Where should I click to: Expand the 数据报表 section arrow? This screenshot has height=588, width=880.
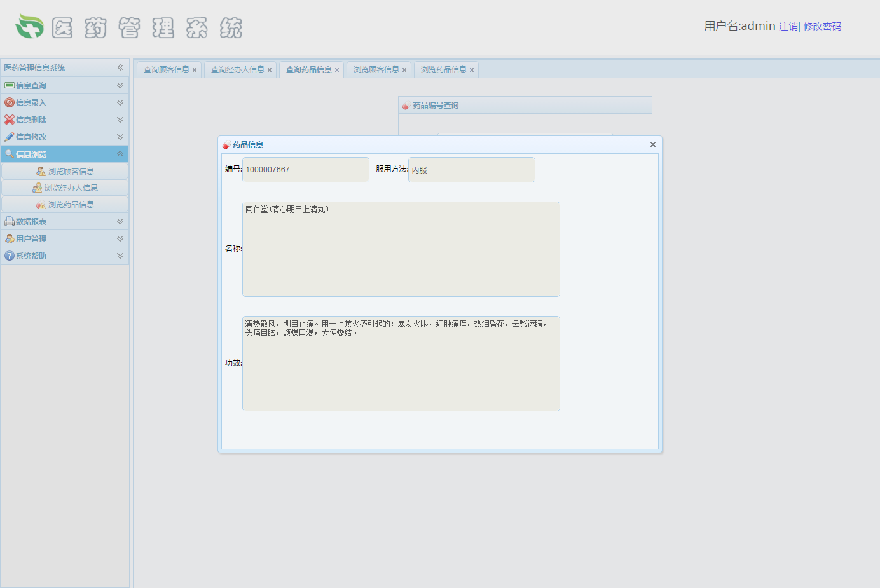tap(120, 221)
